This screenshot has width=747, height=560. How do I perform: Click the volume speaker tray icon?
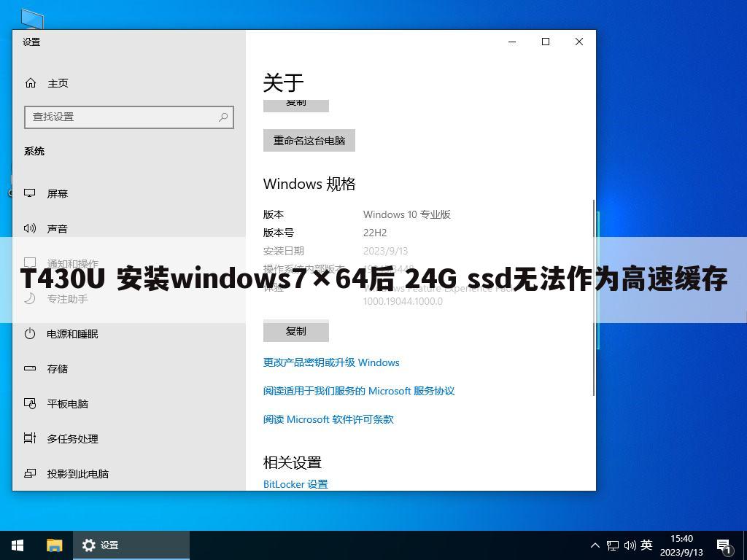[x=630, y=545]
